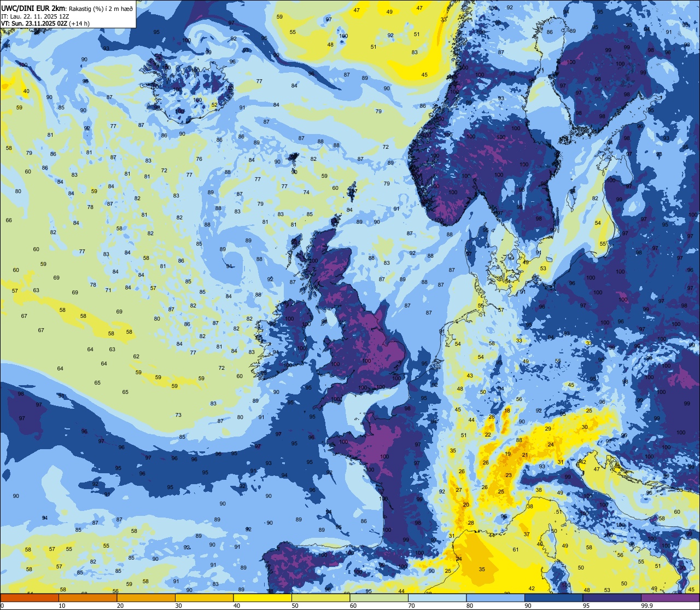700x610 pixels.
Task: Click the '71' humidity value on map
Action: [x=108, y=290]
